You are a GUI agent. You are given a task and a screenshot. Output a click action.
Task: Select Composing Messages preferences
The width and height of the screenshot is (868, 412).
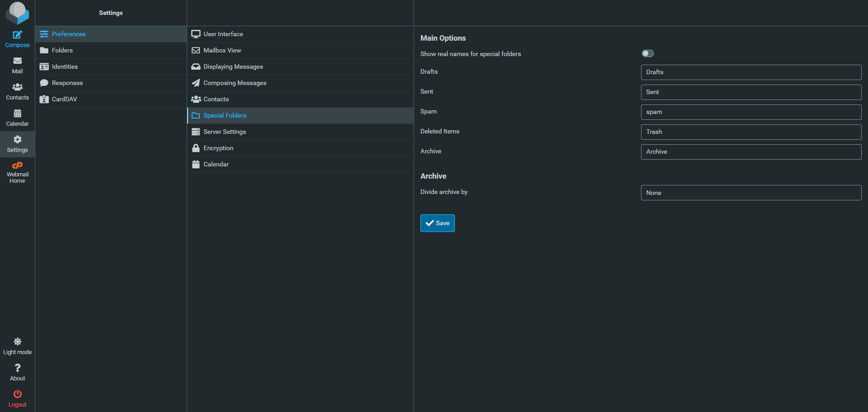[x=235, y=83]
